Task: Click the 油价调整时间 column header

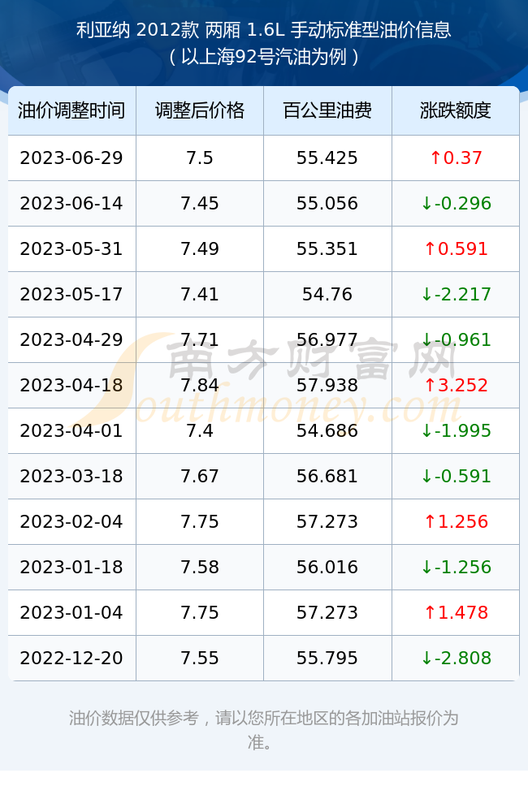Action: pos(71,110)
